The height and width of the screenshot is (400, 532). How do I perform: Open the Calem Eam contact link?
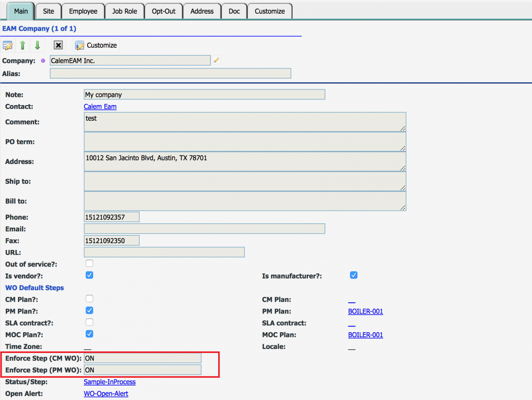[x=100, y=106]
